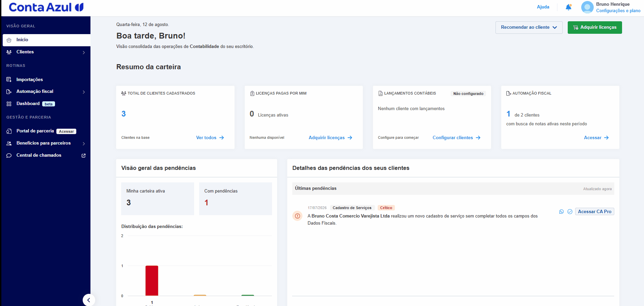Click the Com pendências card
The image size is (644, 306).
click(236, 199)
